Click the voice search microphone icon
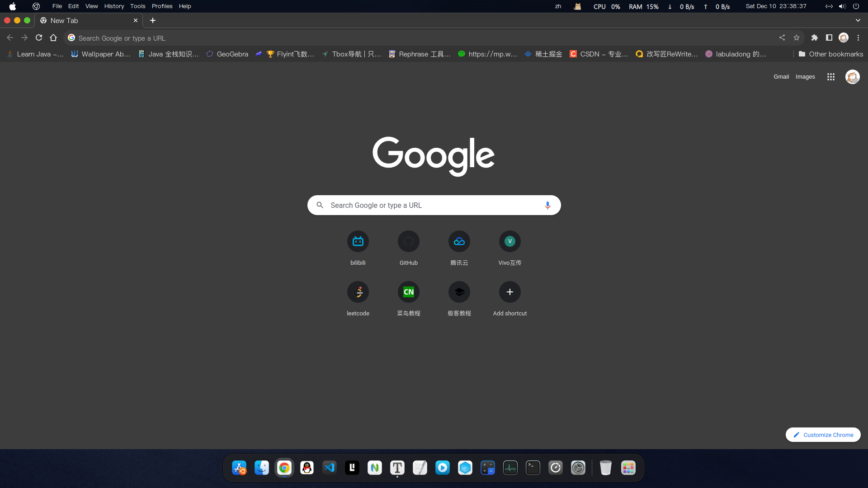The width and height of the screenshot is (868, 488). [547, 205]
